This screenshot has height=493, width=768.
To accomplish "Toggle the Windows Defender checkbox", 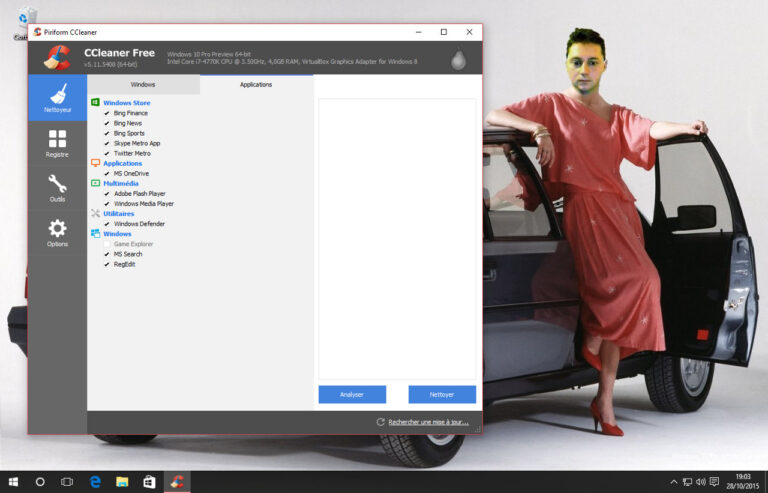I will click(107, 224).
